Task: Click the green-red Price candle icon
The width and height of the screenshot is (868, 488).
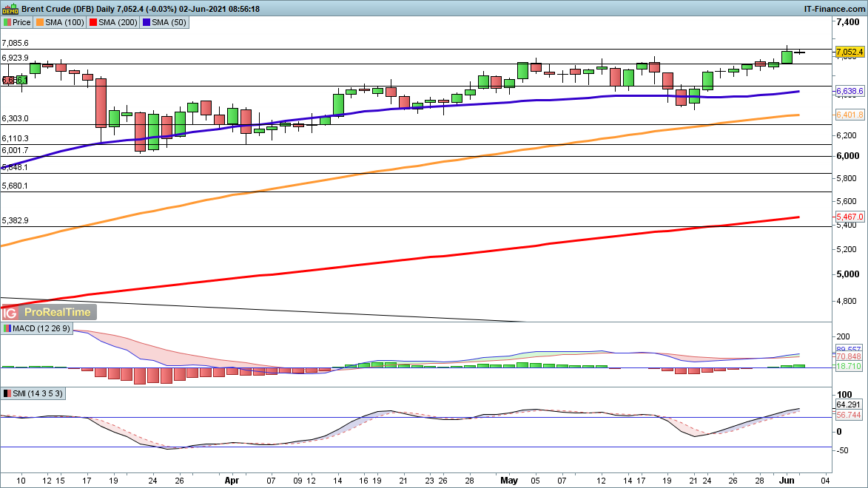Action: tap(7, 23)
